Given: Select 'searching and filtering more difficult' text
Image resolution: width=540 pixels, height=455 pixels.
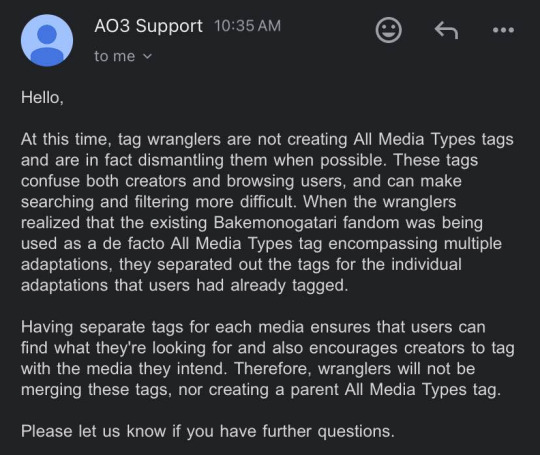Looking at the screenshot, I should 158,202.
